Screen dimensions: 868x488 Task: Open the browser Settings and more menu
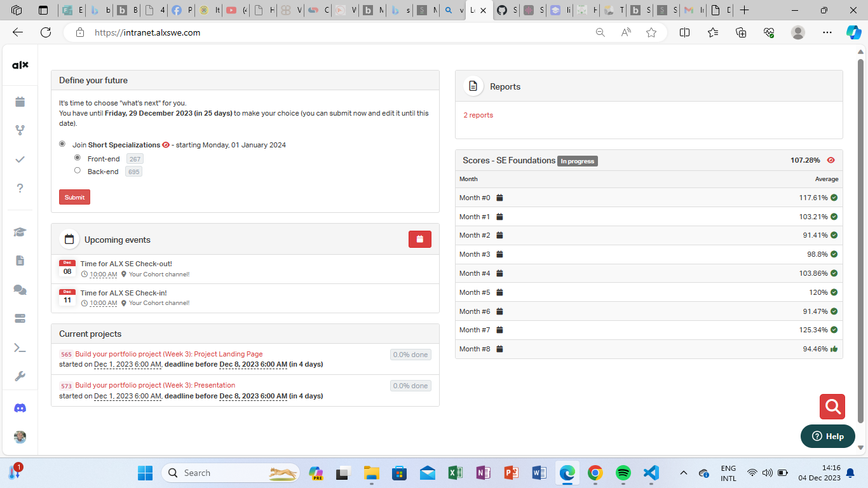pyautogui.click(x=827, y=32)
